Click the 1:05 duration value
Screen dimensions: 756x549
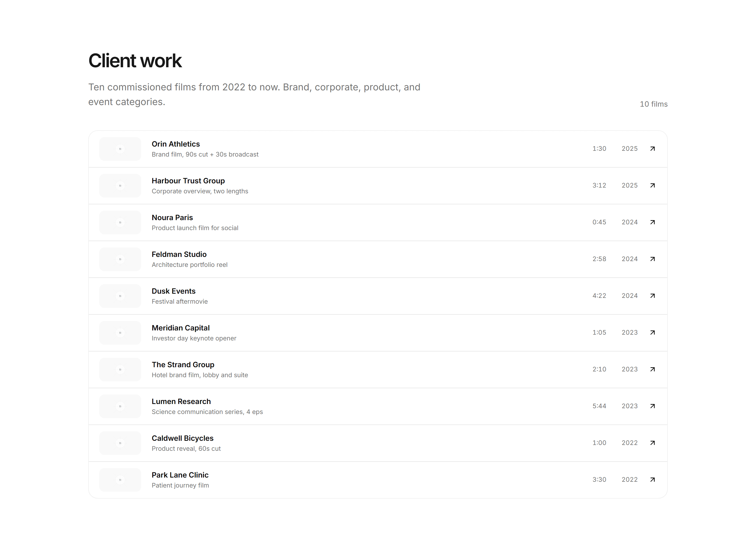(599, 333)
